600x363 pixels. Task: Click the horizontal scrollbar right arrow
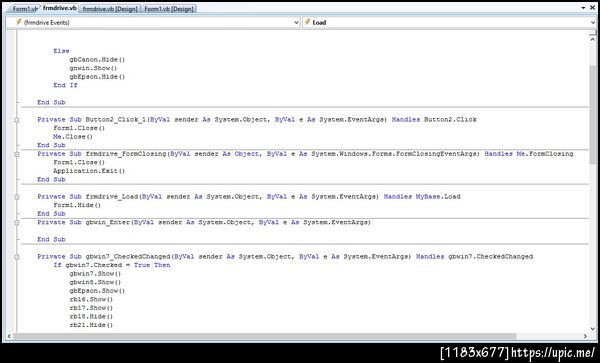pyautogui.click(x=585, y=336)
